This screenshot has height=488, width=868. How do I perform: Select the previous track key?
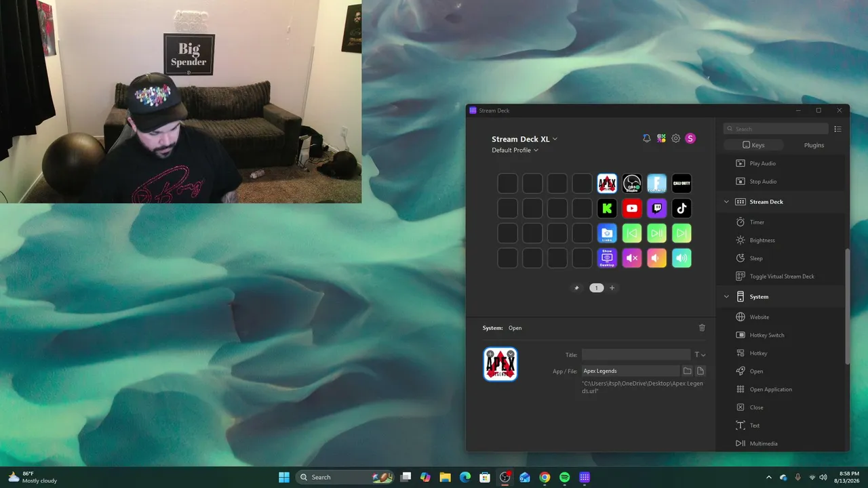632,233
